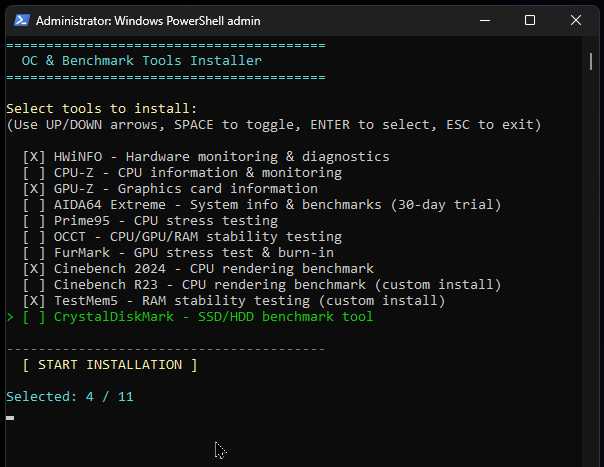
Task: Click 'Cinebench 2024 - CPU rendering benchmark' text
Action: 214,269
